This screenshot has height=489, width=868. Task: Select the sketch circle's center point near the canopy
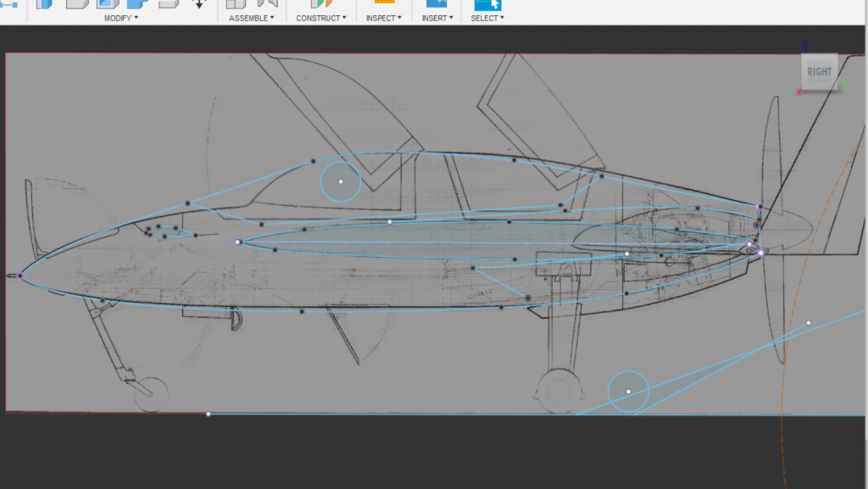click(x=341, y=181)
